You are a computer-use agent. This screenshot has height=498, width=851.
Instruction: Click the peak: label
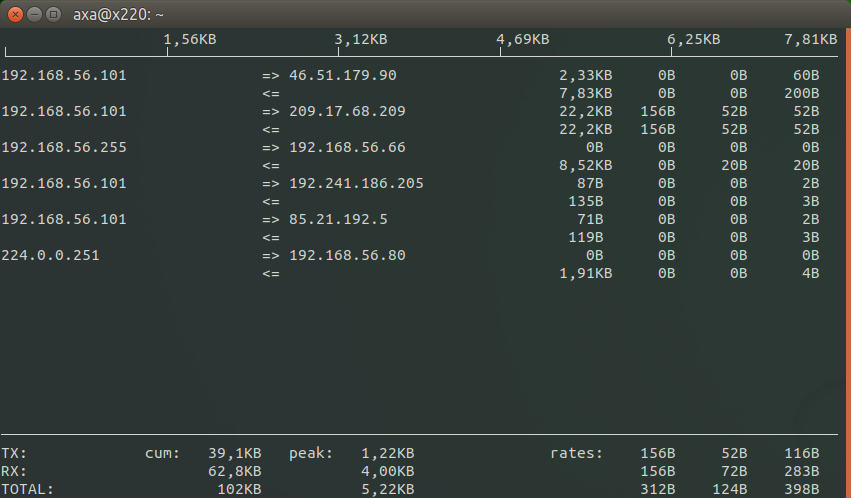[x=311, y=454]
